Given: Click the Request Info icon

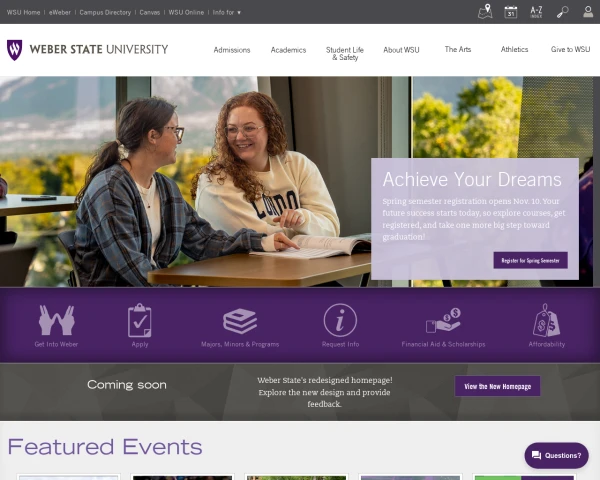Looking at the screenshot, I should click(340, 320).
